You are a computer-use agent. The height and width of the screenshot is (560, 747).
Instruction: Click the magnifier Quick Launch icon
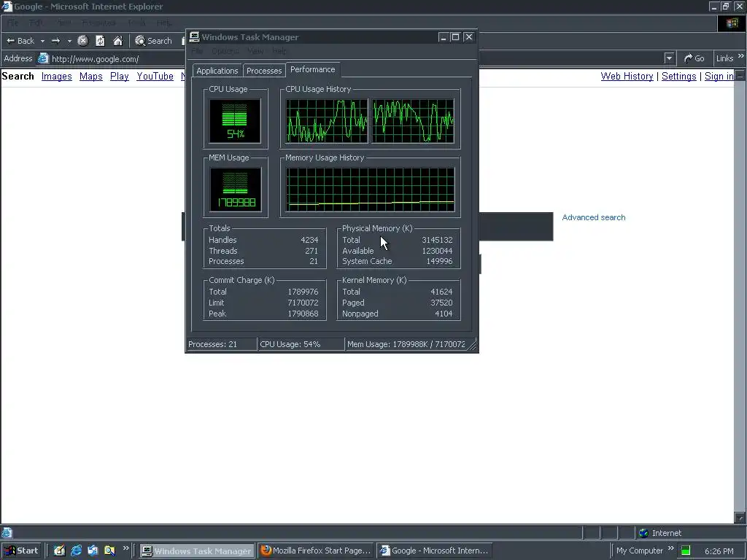[109, 551]
